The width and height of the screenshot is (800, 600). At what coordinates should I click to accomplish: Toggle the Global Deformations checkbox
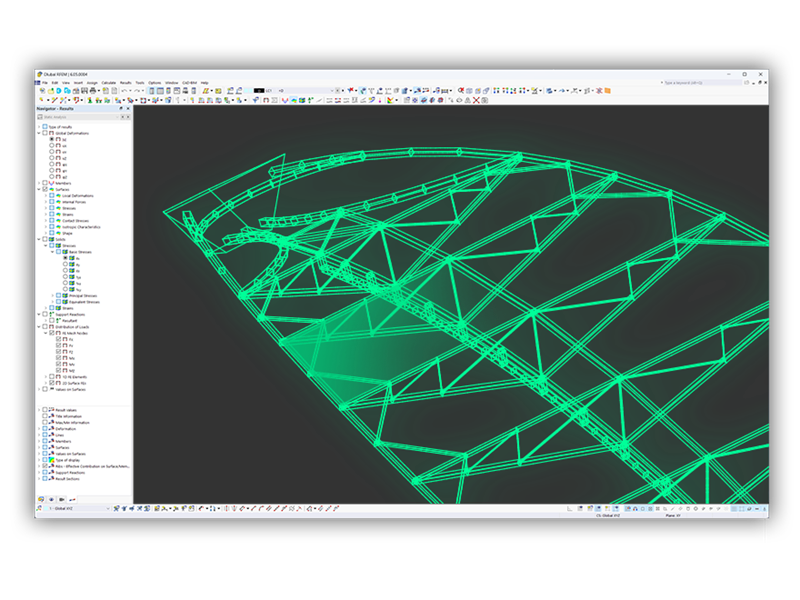pos(45,133)
